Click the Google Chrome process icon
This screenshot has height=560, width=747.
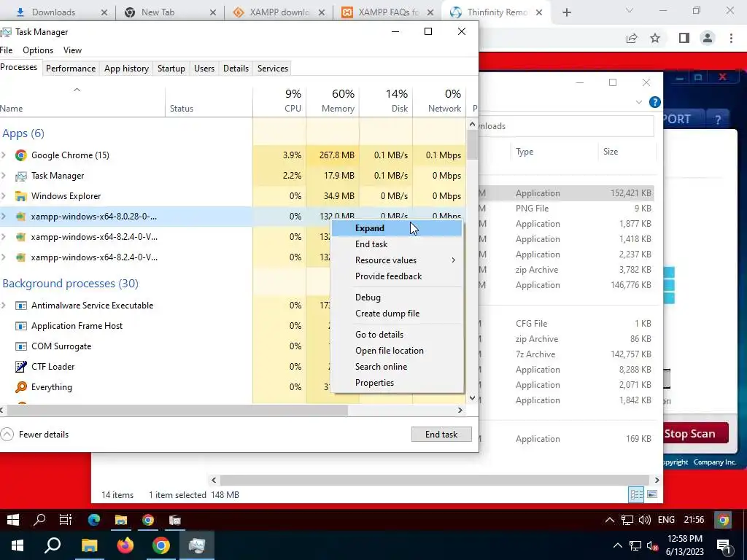point(20,155)
